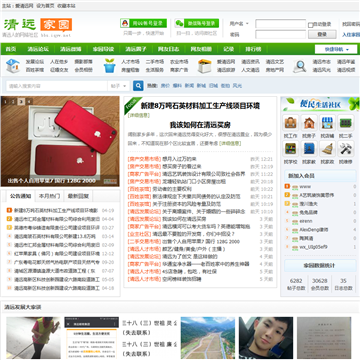This screenshot has width=360, height=360.
Task: Click the green QQ账号登录 button
Action: coord(144,23)
